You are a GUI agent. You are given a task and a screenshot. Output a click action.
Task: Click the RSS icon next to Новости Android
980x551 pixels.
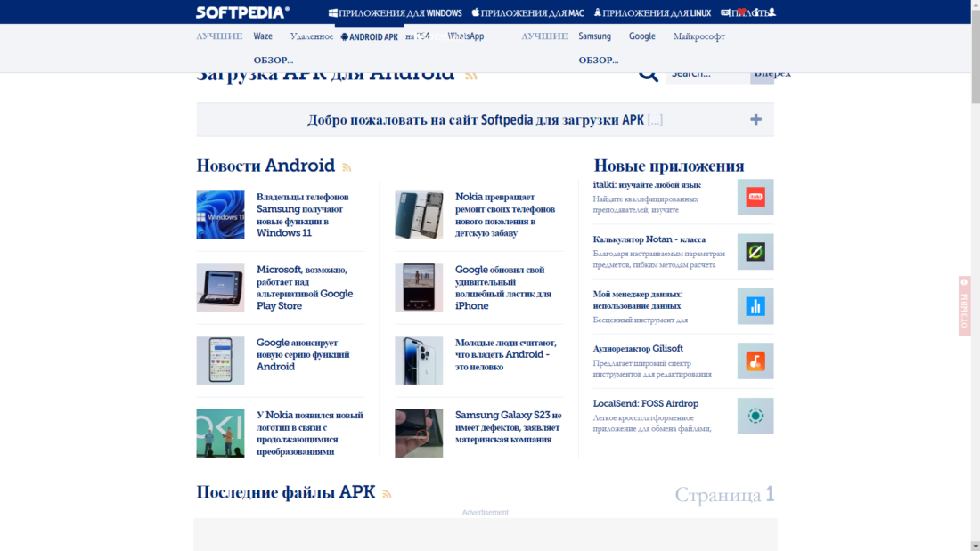tap(347, 166)
